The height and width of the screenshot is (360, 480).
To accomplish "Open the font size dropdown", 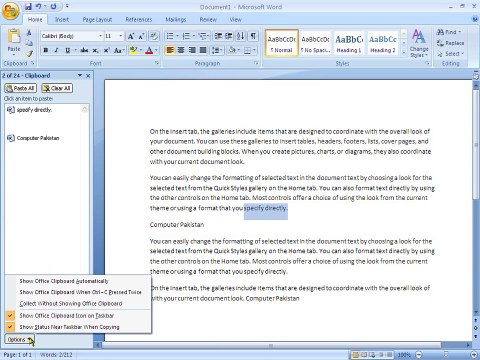I will 120,36.
